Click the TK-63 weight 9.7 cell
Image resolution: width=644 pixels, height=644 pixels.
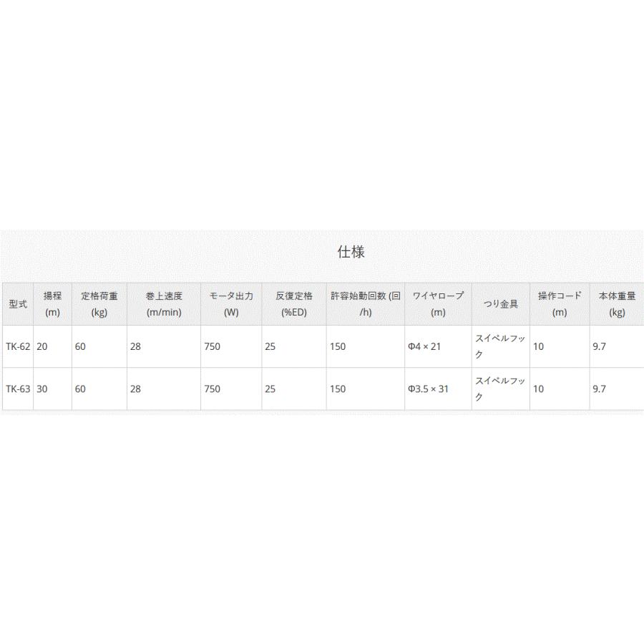coord(617,389)
